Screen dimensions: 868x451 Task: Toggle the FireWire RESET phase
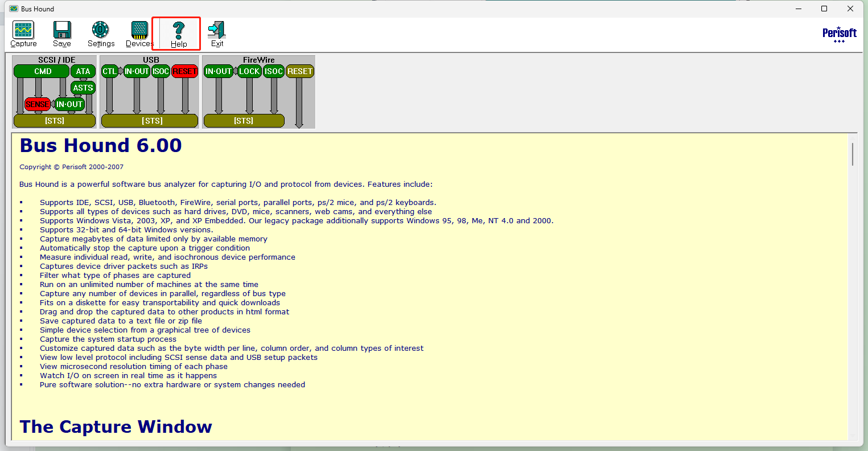(x=300, y=71)
